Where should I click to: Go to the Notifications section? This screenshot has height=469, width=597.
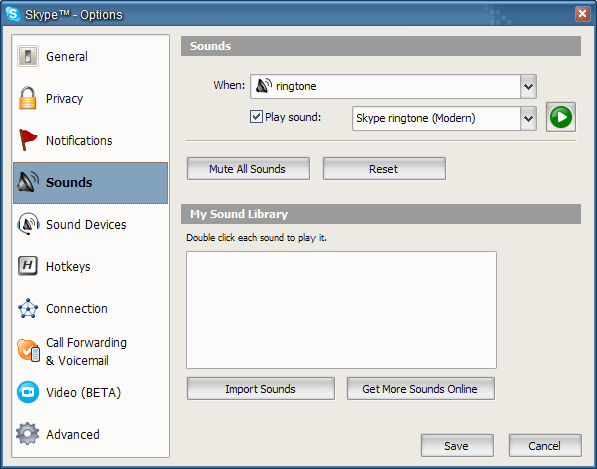click(91, 140)
